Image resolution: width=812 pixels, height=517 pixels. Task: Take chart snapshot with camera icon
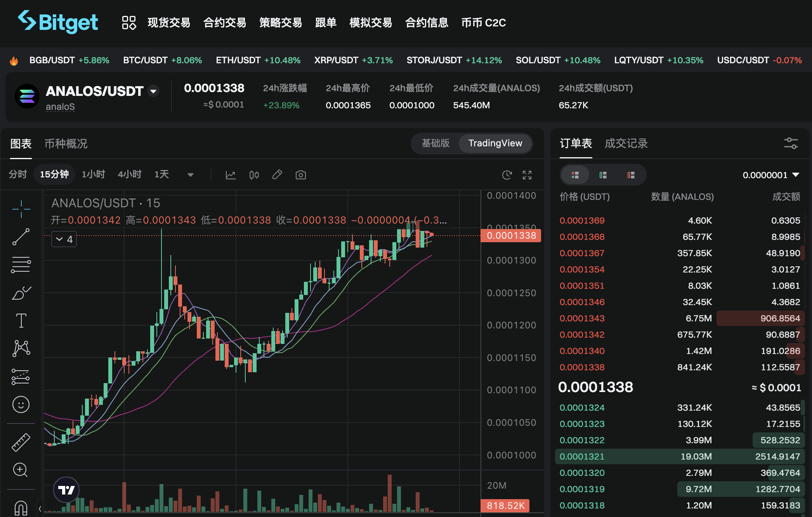301,175
